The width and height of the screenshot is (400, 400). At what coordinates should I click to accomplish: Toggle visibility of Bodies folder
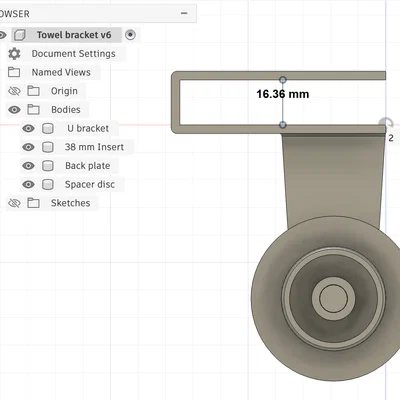(x=14, y=110)
